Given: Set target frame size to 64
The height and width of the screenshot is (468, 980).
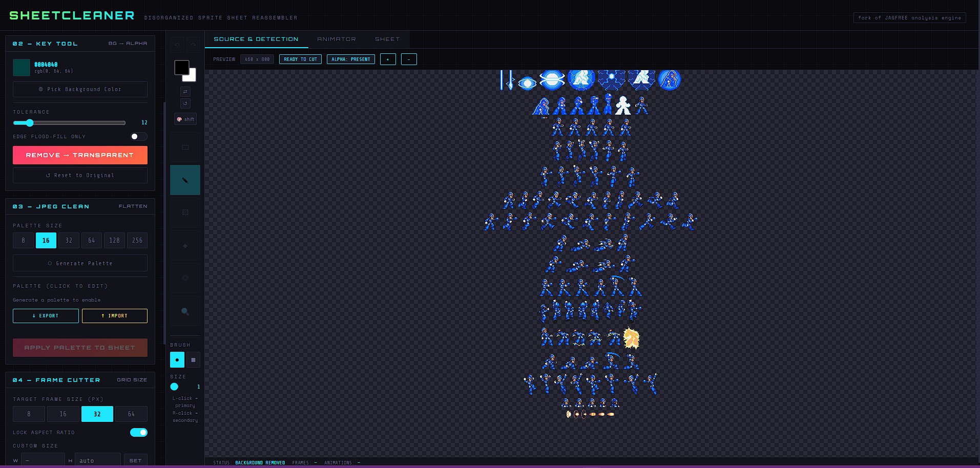Looking at the screenshot, I should pos(132,414).
